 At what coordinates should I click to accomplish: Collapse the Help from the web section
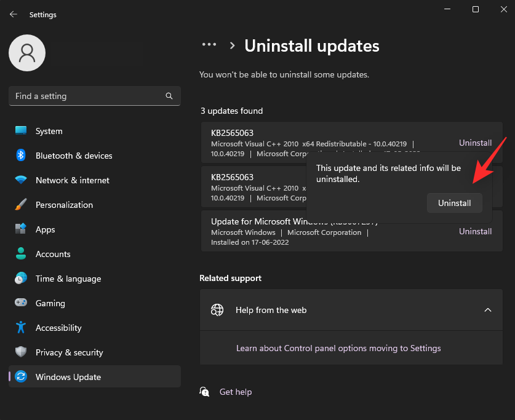tap(488, 310)
